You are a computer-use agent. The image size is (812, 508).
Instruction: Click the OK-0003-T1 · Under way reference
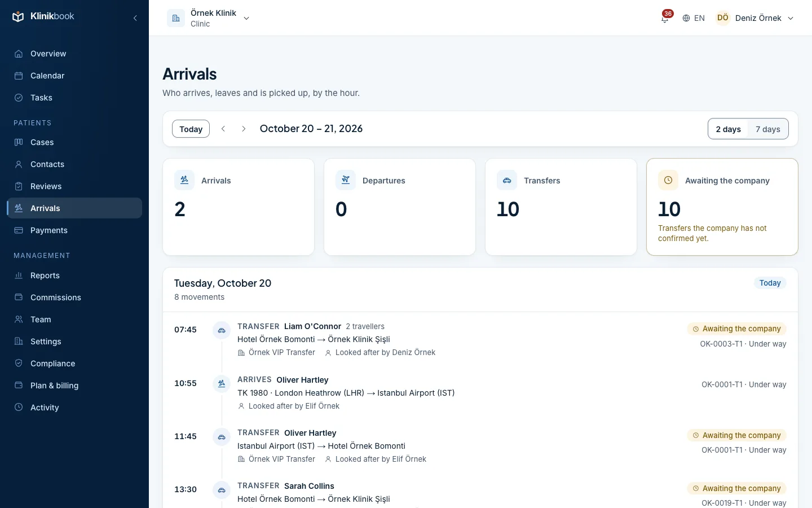tap(743, 344)
